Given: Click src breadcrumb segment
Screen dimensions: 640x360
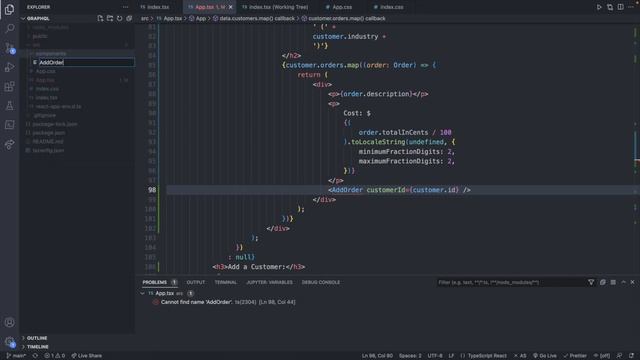Looking at the screenshot, I should [144, 18].
